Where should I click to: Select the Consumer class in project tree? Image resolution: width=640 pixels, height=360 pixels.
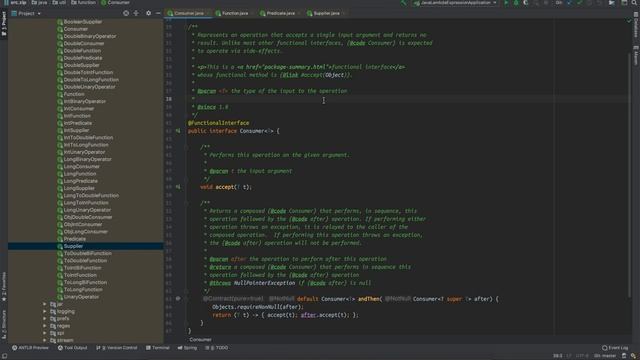76,29
